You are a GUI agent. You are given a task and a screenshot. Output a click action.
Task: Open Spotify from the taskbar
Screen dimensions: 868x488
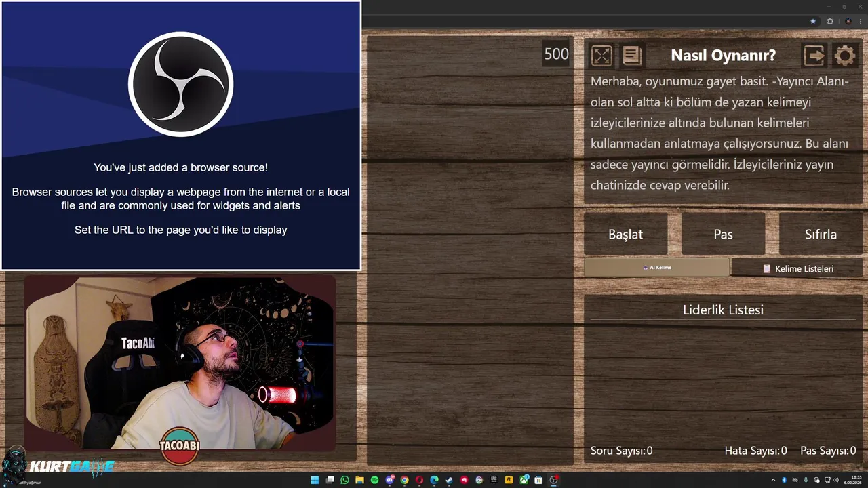375,480
